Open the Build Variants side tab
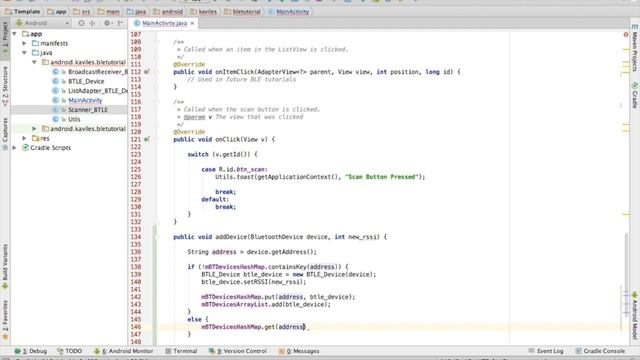 pos(5,267)
